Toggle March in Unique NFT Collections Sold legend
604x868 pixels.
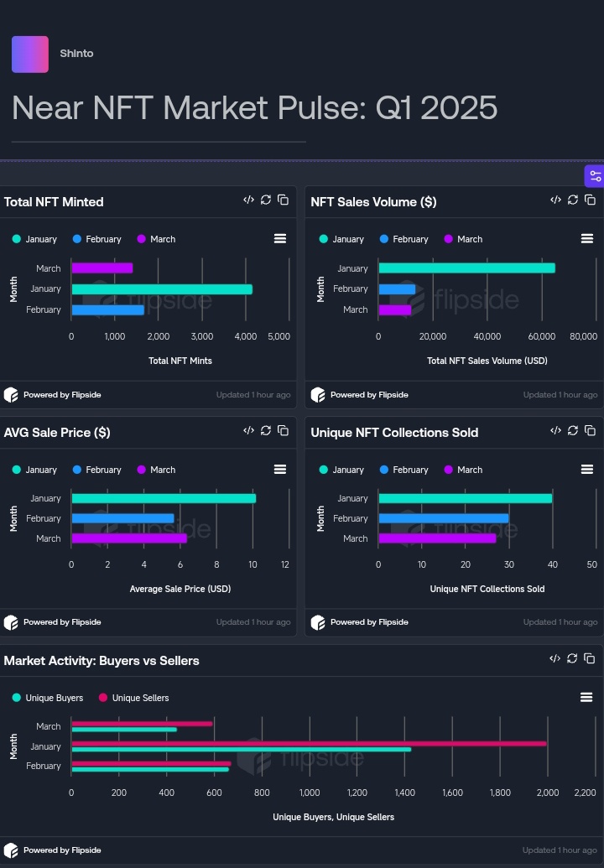click(x=463, y=470)
